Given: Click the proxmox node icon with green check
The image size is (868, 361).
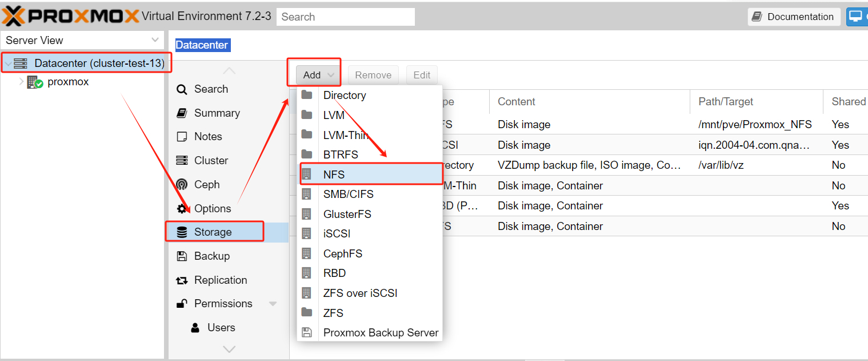Looking at the screenshot, I should pyautogui.click(x=35, y=82).
